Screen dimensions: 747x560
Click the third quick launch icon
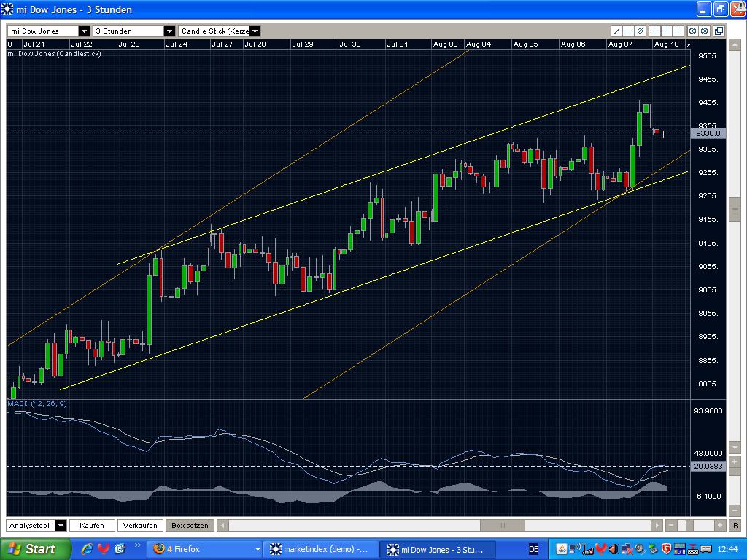click(120, 549)
